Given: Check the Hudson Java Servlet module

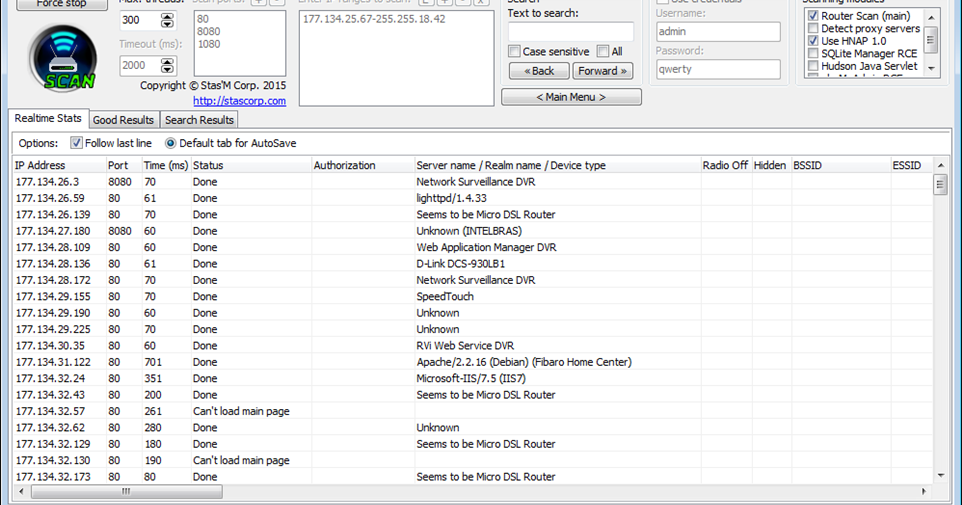Looking at the screenshot, I should point(813,66).
